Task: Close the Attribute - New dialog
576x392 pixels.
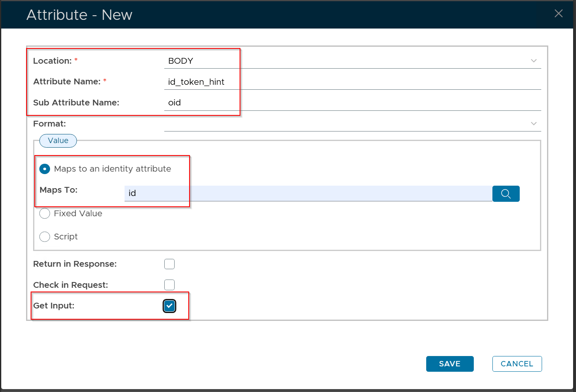Action: 558,14
